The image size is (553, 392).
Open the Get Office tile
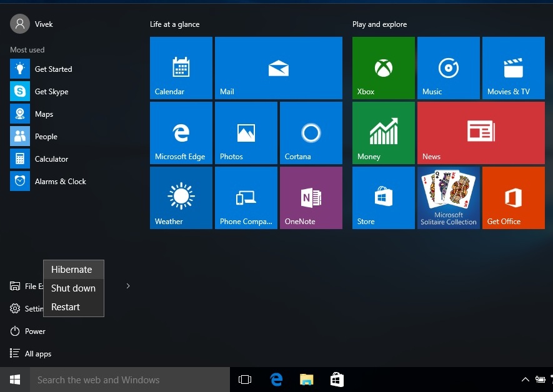514,198
